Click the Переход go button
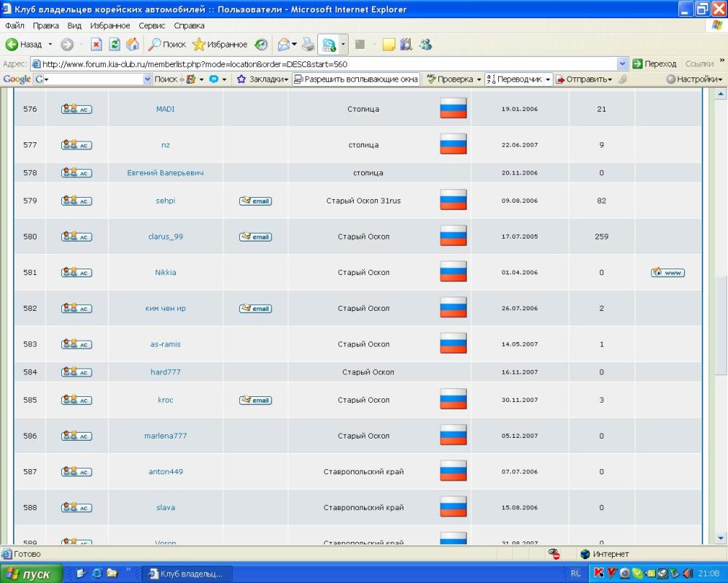The height and width of the screenshot is (583, 728). point(653,64)
